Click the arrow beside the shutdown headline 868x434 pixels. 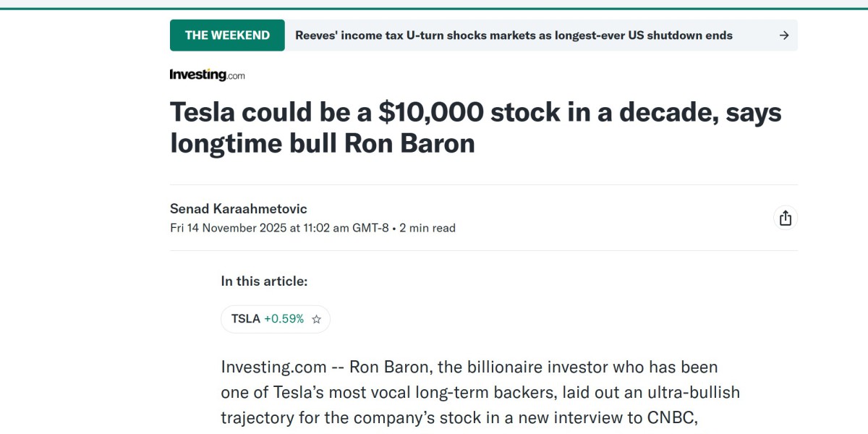point(784,35)
